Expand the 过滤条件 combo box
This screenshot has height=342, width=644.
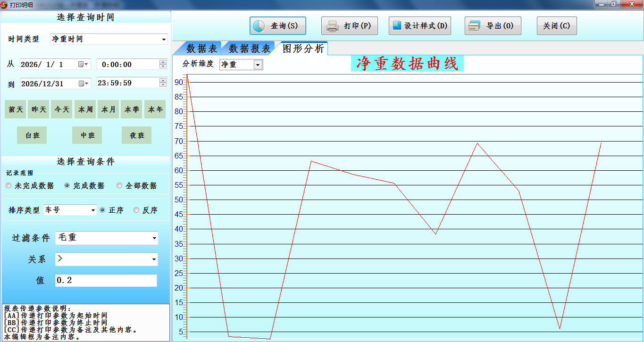pyautogui.click(x=154, y=238)
